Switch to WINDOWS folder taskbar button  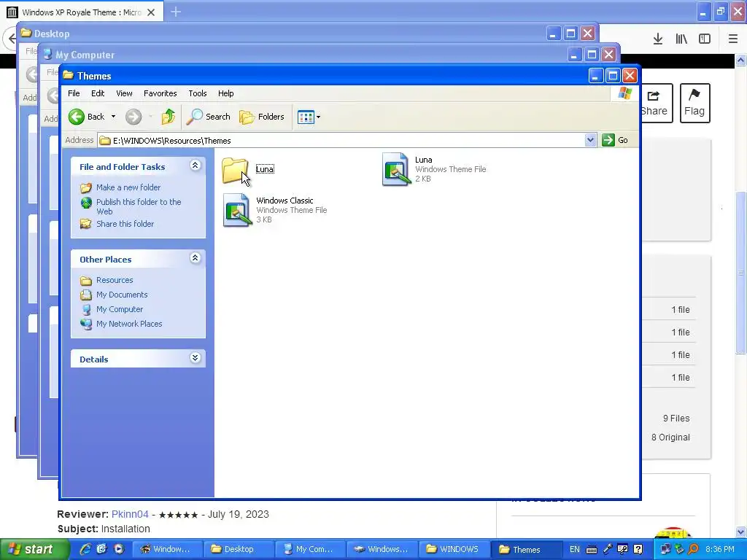pyautogui.click(x=454, y=549)
